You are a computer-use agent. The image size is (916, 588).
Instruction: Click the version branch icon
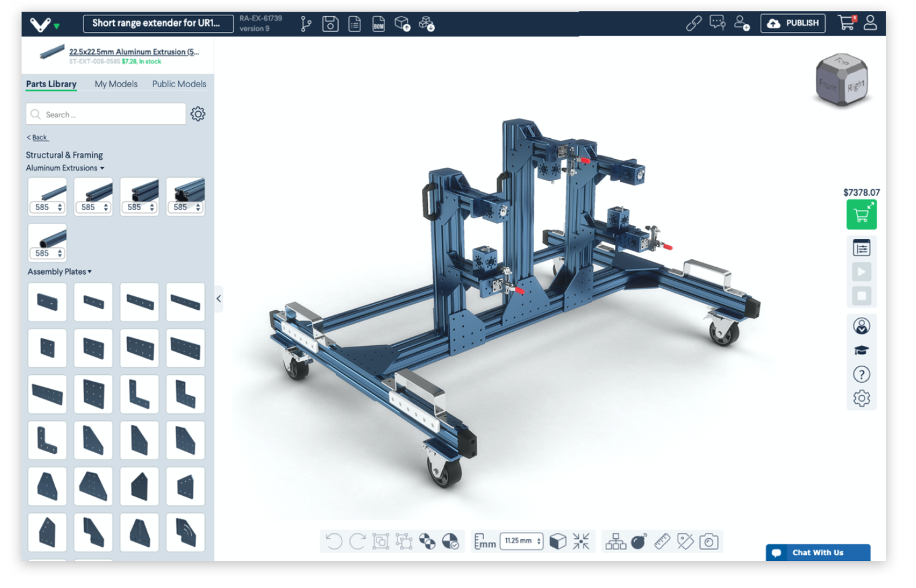pos(306,24)
